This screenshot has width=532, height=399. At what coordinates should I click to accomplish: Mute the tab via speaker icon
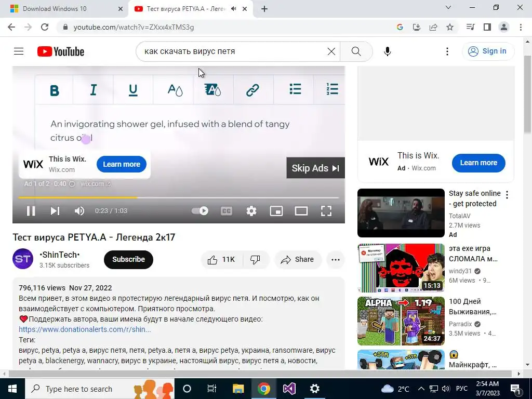[x=233, y=9]
